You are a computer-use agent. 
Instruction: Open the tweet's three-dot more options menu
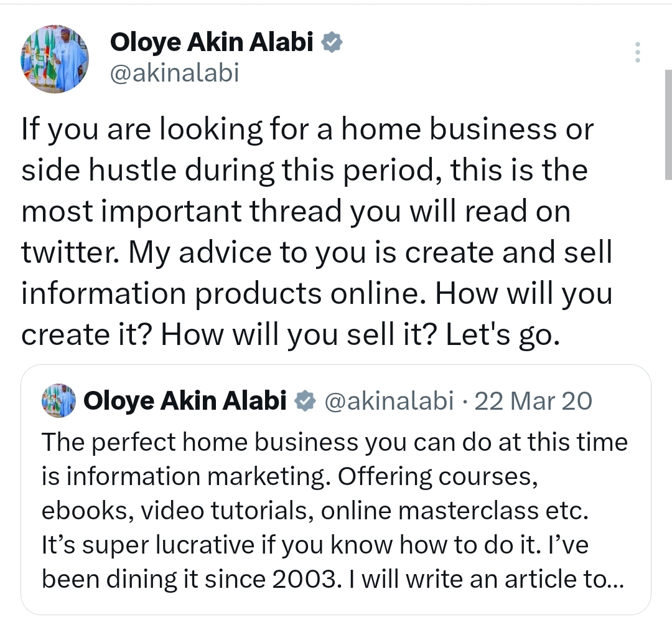point(637,53)
